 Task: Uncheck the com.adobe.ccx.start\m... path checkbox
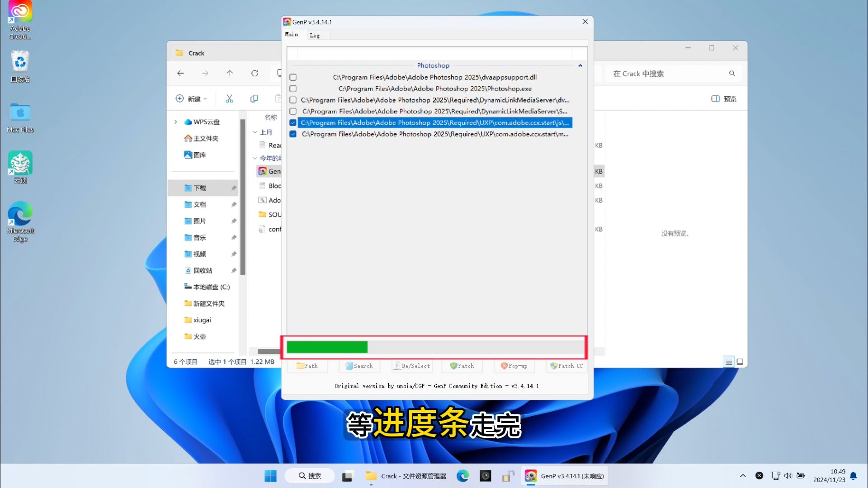pyautogui.click(x=293, y=134)
